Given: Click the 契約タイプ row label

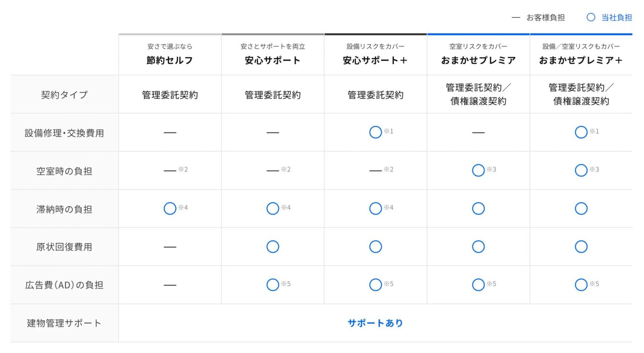Looking at the screenshot, I should (64, 95).
